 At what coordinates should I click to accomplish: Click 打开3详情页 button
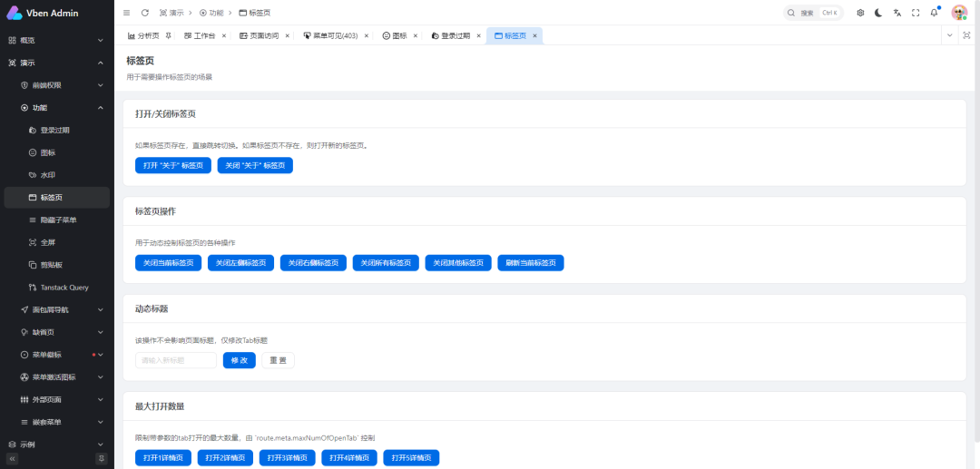pyautogui.click(x=287, y=458)
